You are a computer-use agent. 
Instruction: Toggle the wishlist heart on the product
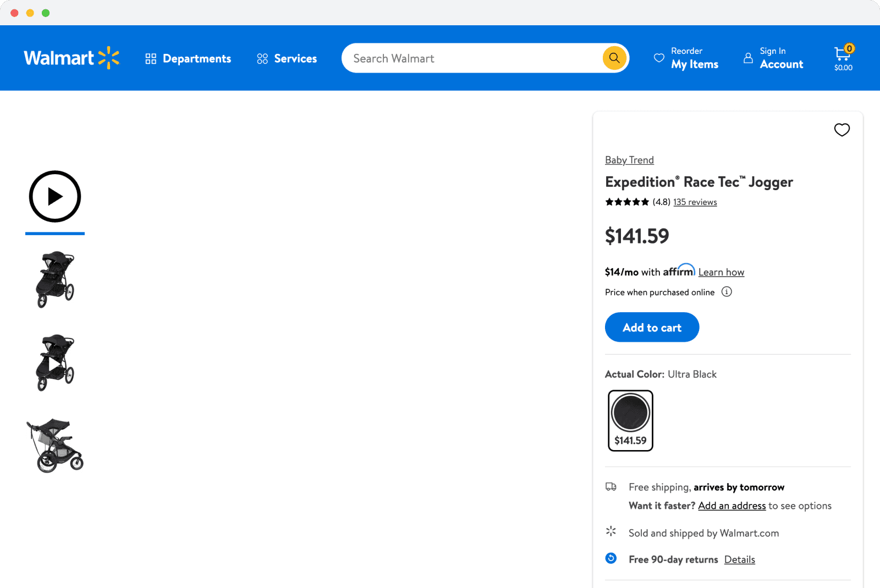click(842, 130)
